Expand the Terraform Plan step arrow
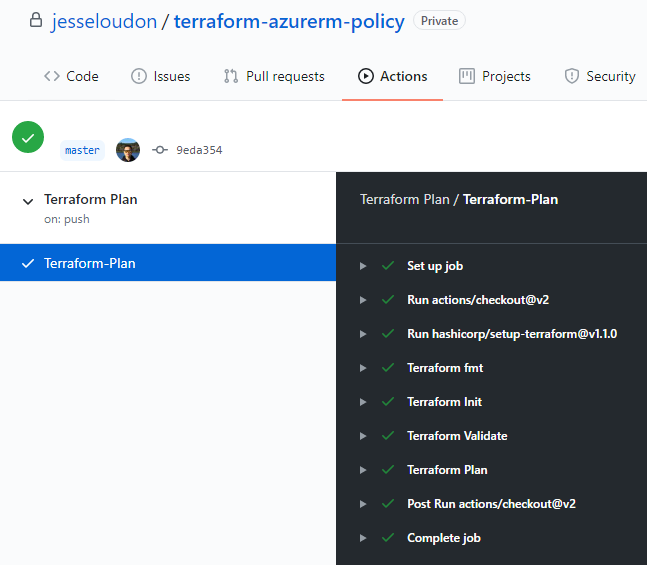The image size is (647, 565). (x=363, y=470)
